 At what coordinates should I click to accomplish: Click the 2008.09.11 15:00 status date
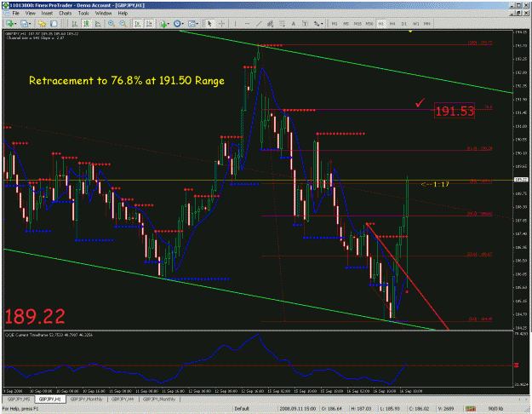pyautogui.click(x=298, y=409)
